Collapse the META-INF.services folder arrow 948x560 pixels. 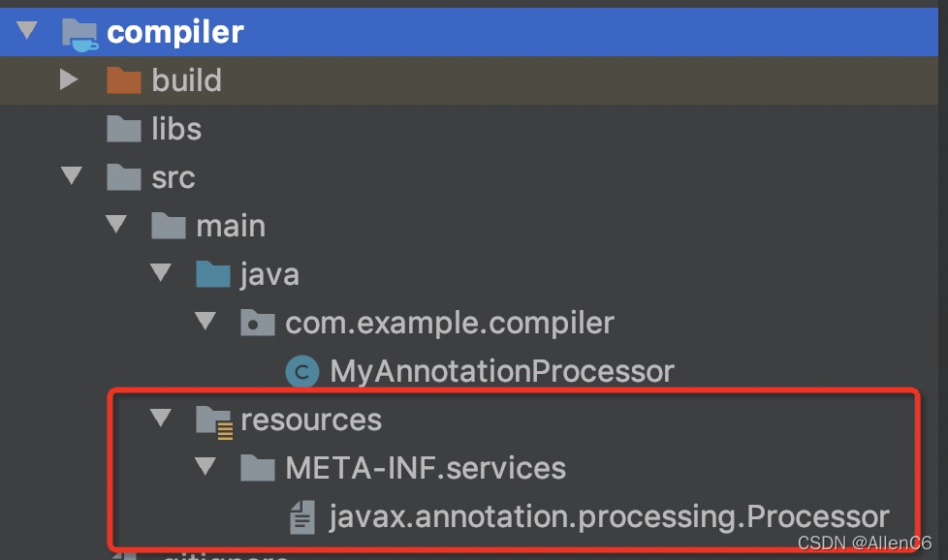pyautogui.click(x=205, y=466)
